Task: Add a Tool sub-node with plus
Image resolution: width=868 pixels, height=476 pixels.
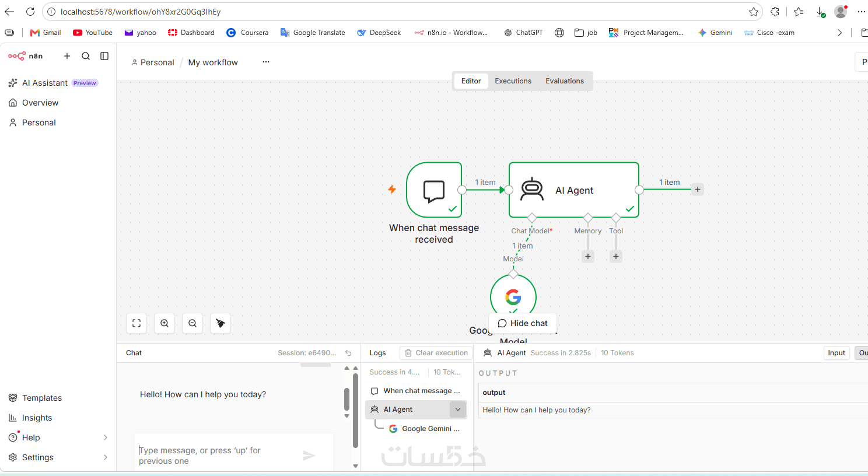Action: tap(616, 257)
